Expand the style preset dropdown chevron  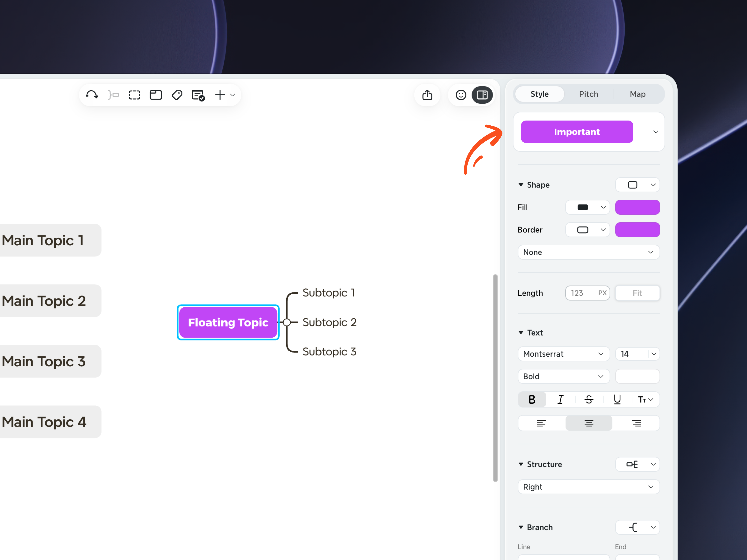coord(656,132)
